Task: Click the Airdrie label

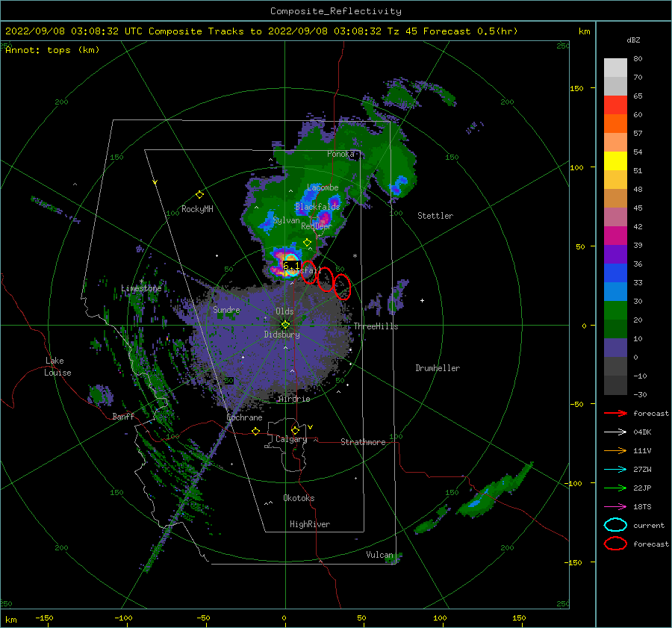Action: 294,399
